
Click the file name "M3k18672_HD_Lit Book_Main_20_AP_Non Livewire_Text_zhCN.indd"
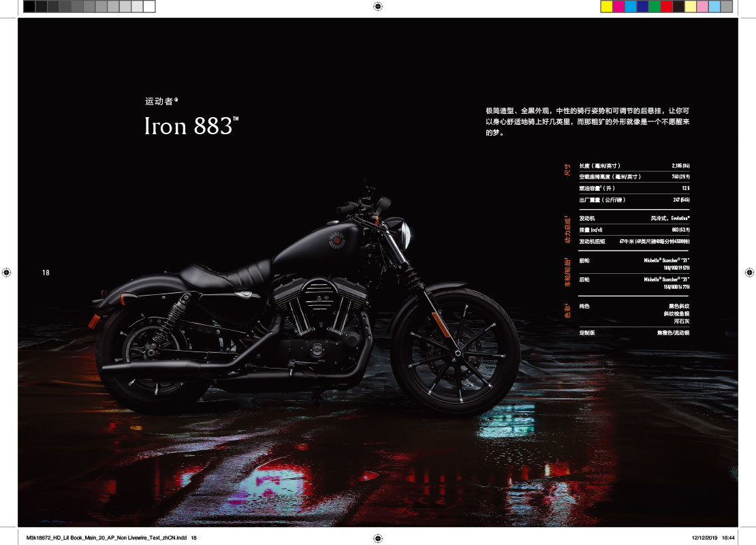(x=106, y=538)
